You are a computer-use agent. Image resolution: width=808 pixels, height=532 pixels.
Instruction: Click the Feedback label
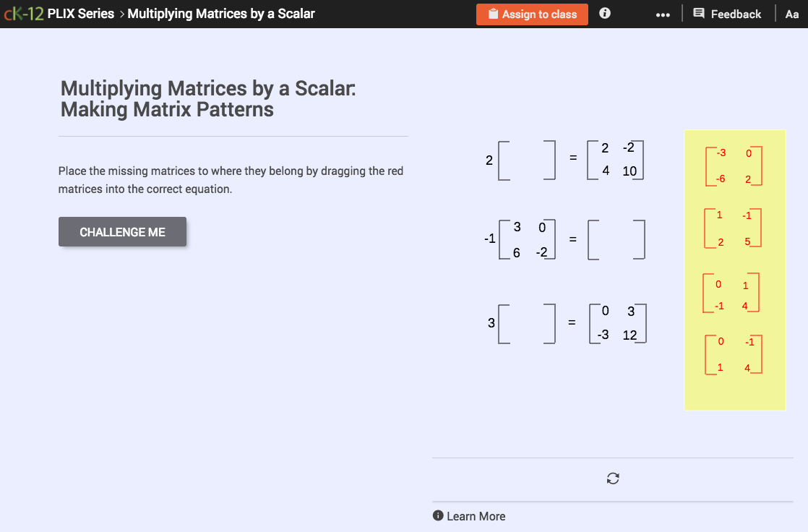click(x=736, y=13)
